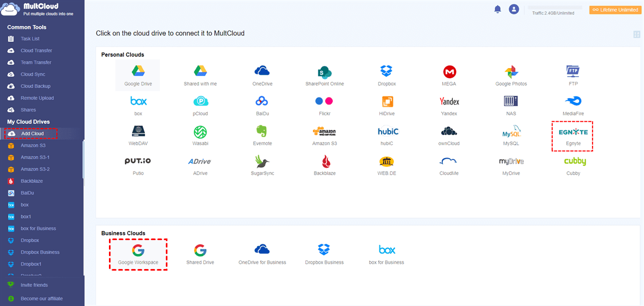Click the Google Drive cloud icon

tap(138, 71)
